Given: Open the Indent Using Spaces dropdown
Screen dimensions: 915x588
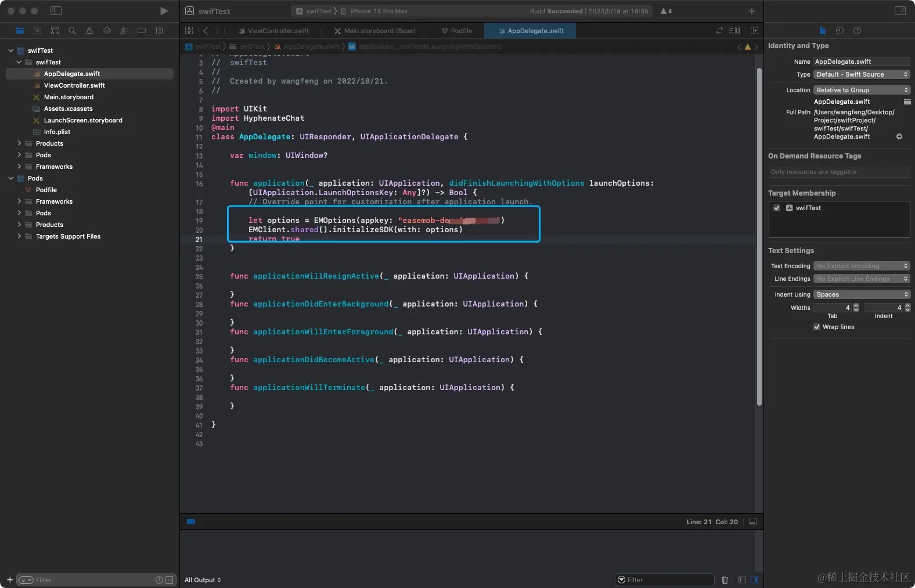Looking at the screenshot, I should pos(862,294).
